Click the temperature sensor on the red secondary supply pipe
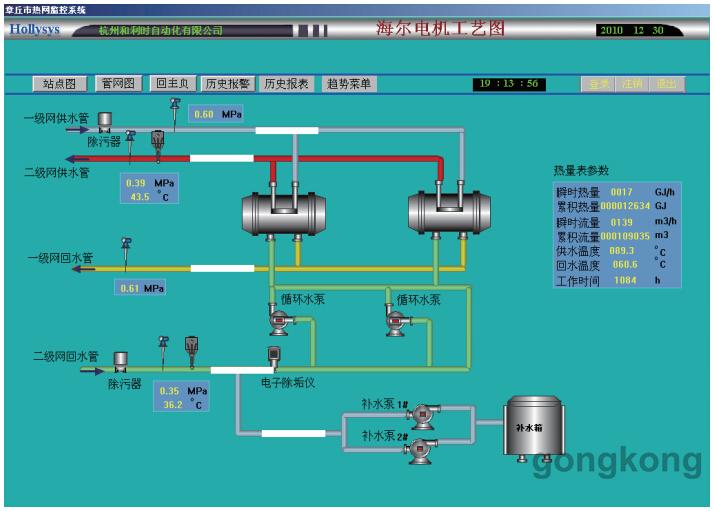The width and height of the screenshot is (715, 511). click(x=157, y=145)
